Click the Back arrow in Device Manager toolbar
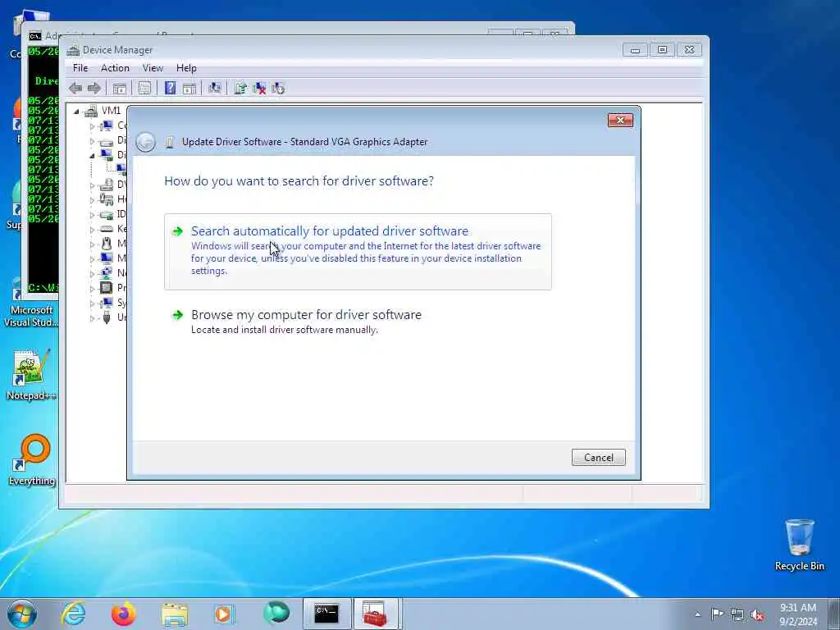Viewport: 840px width, 630px height. (x=75, y=89)
